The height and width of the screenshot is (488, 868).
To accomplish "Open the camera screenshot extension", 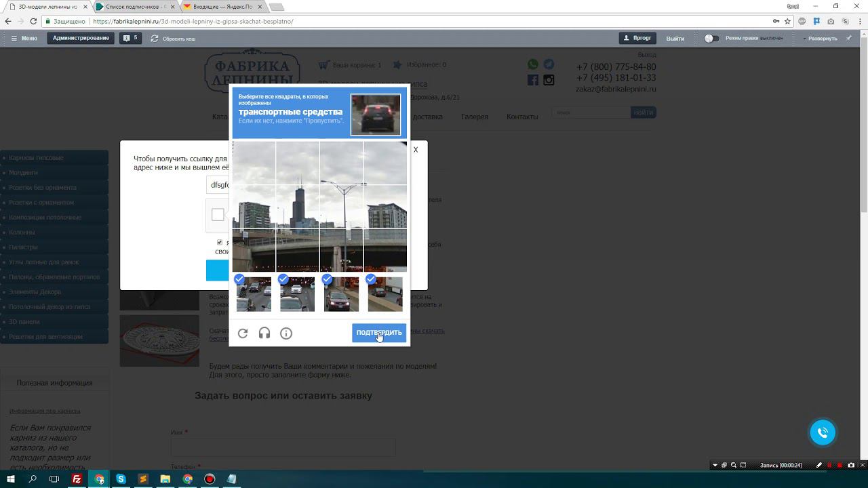I will tap(831, 21).
